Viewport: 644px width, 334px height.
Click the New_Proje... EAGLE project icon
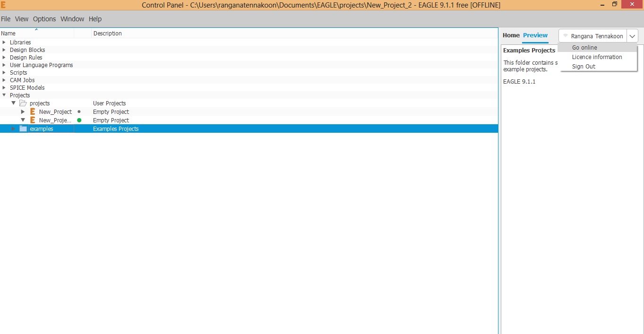33,120
